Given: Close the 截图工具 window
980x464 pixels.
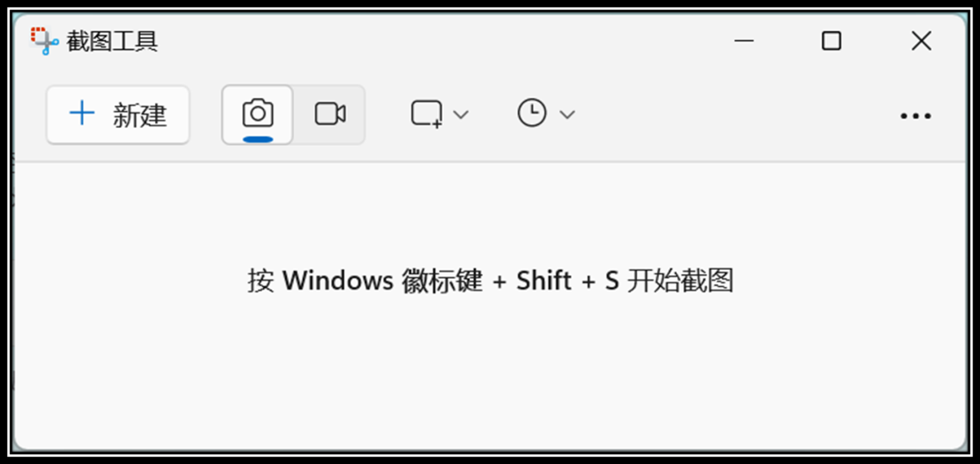Looking at the screenshot, I should pyautogui.click(x=921, y=41).
